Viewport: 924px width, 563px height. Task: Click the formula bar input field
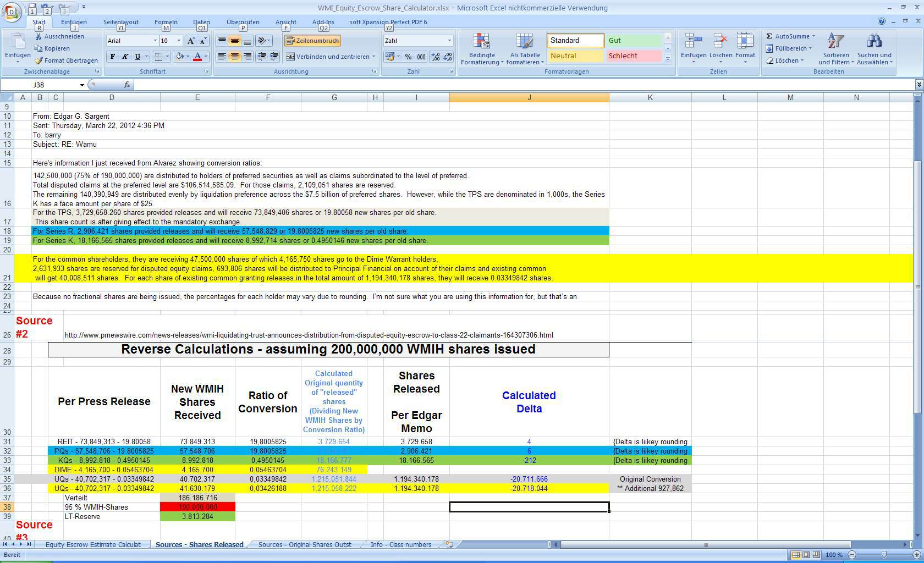click(x=522, y=85)
